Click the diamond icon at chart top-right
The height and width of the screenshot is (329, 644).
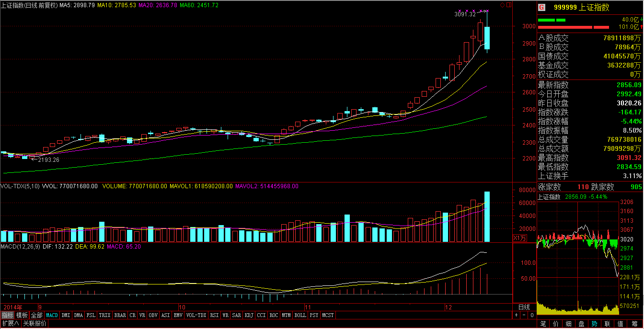502,5
